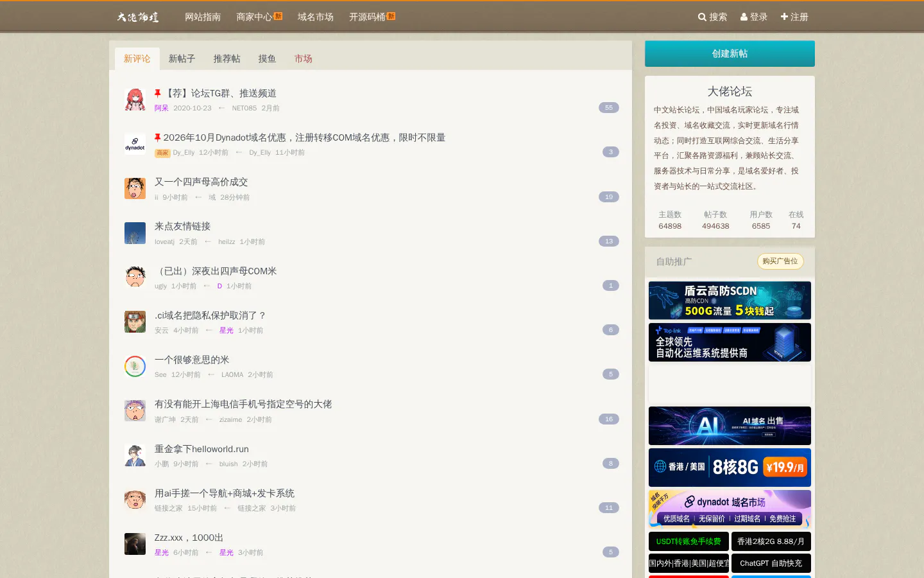Click the register 注册 link
Screen dimensions: 924x578
(794, 17)
